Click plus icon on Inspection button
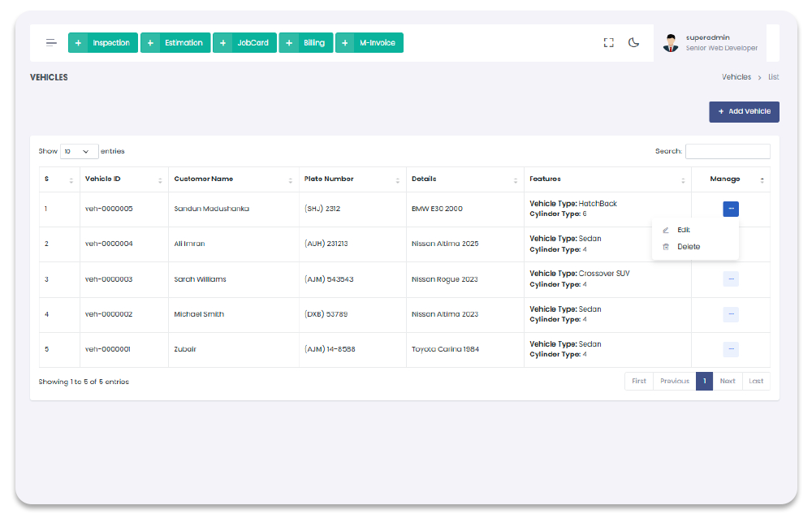812x514 pixels. [78, 43]
